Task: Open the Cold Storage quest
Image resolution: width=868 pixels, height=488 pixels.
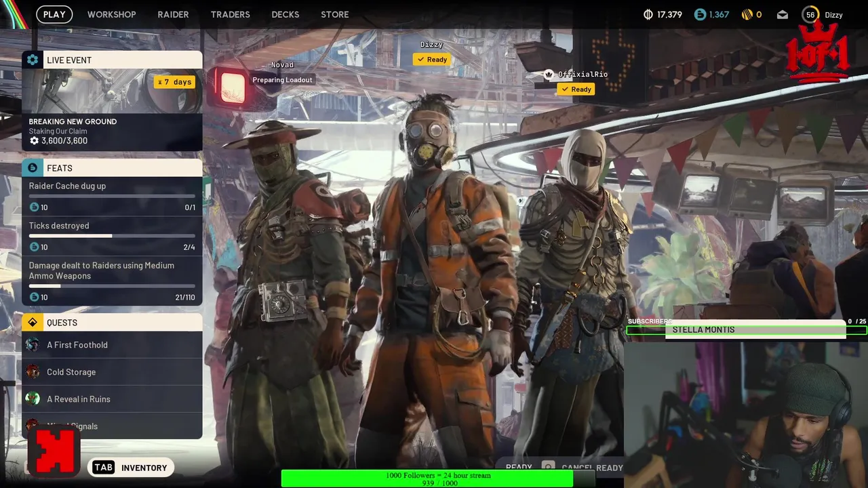Action: click(x=112, y=372)
